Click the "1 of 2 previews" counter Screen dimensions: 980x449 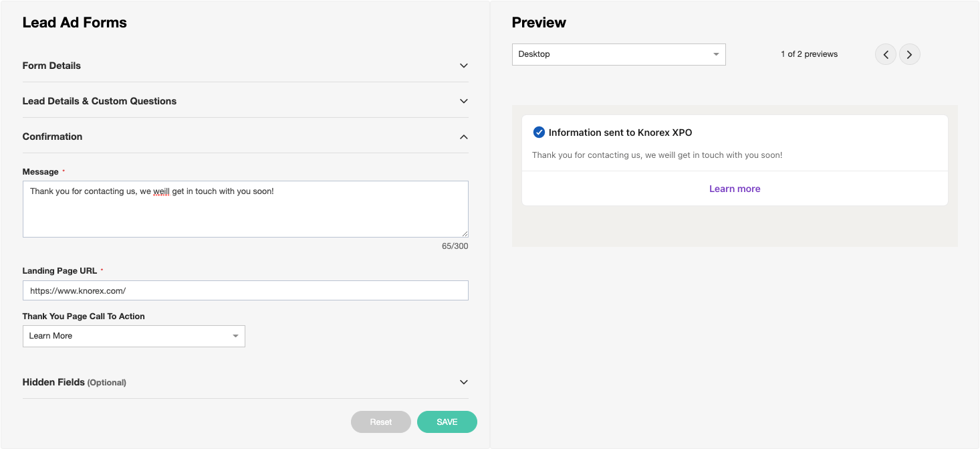click(809, 54)
